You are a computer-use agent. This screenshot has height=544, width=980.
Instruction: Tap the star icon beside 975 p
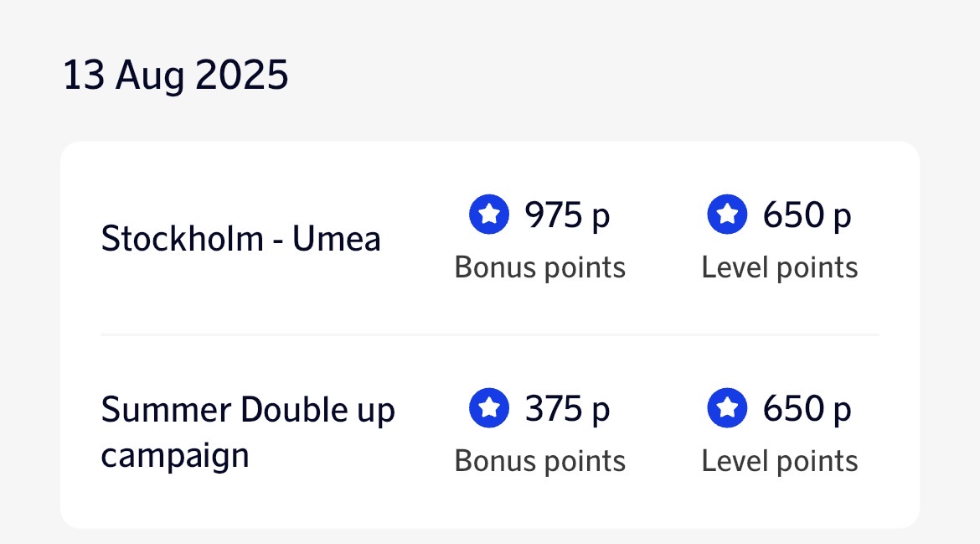point(489,215)
